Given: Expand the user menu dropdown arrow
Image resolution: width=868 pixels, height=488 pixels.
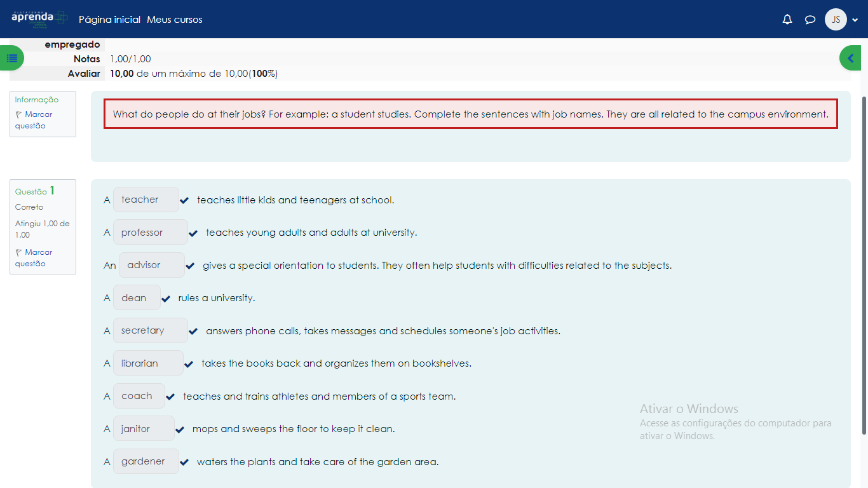Looking at the screenshot, I should 855,20.
